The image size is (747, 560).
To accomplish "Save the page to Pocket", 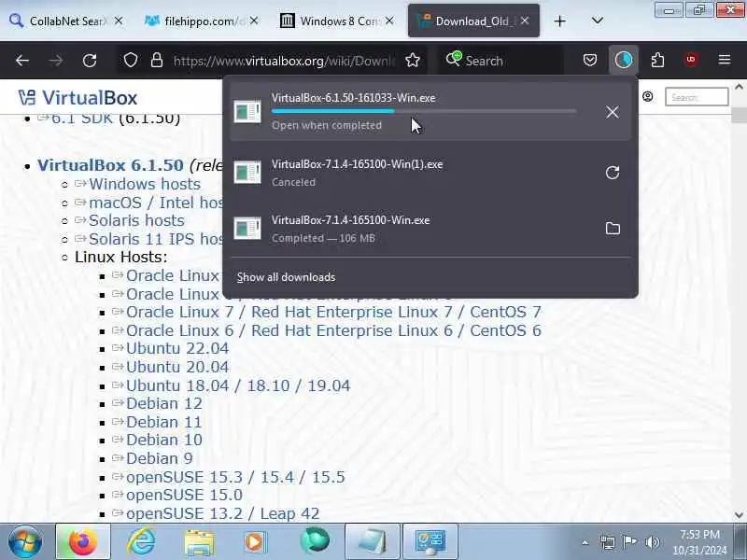I will pyautogui.click(x=590, y=60).
